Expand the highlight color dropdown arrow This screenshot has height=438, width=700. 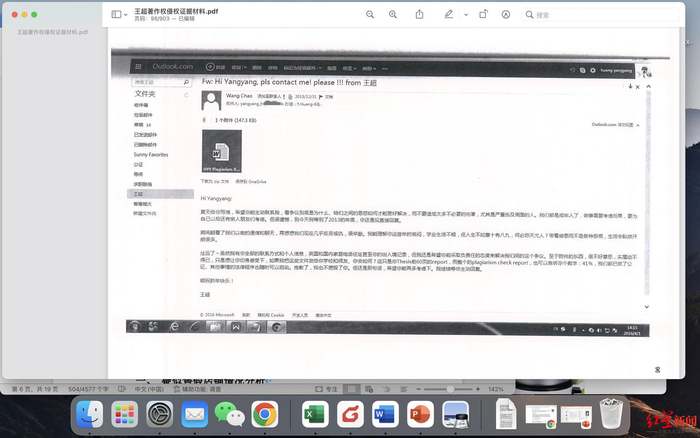[466, 15]
